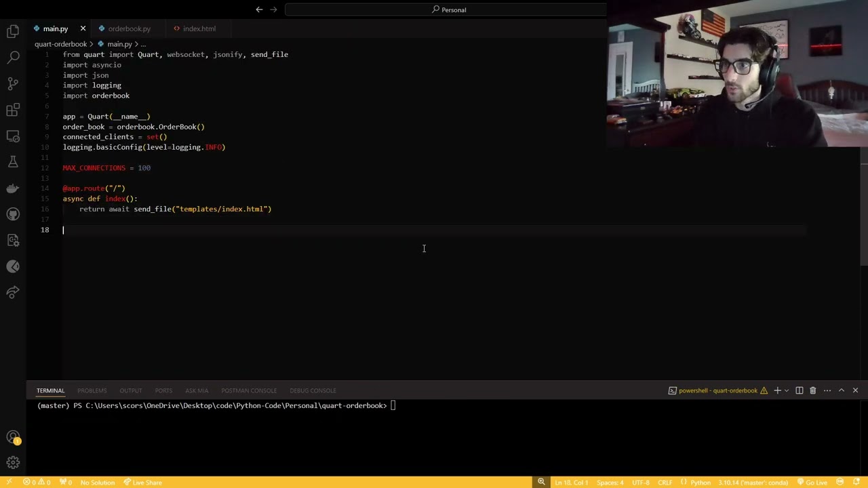
Task: Change file encoding UTF-8
Action: point(640,483)
